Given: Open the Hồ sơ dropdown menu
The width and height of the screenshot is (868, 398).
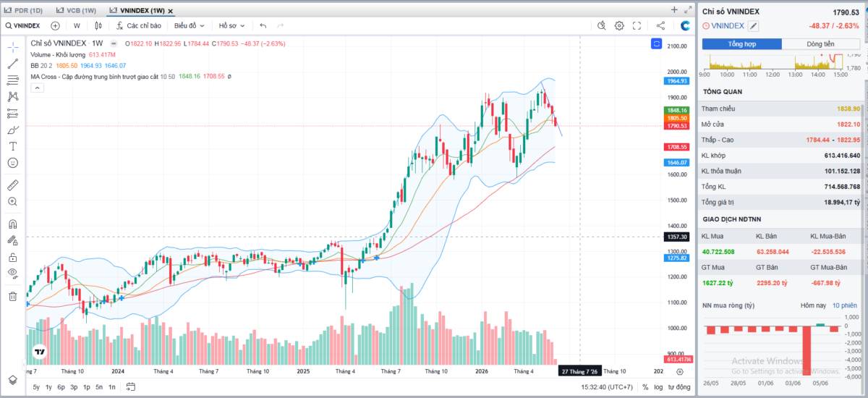Looking at the screenshot, I should pyautogui.click(x=231, y=25).
